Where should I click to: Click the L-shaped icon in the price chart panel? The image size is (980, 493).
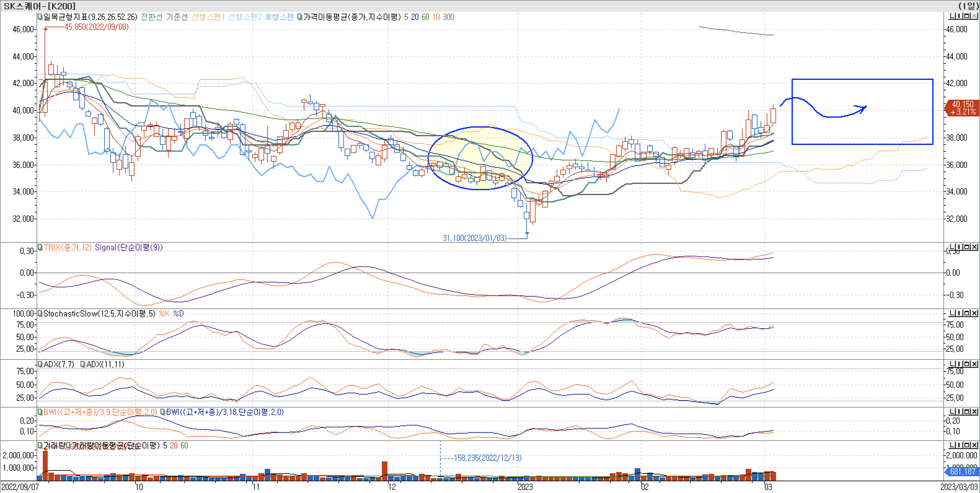952,16
